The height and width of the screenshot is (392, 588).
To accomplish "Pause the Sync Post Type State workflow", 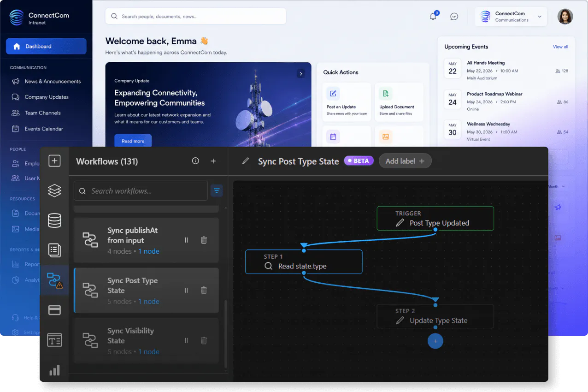I will coord(186,291).
